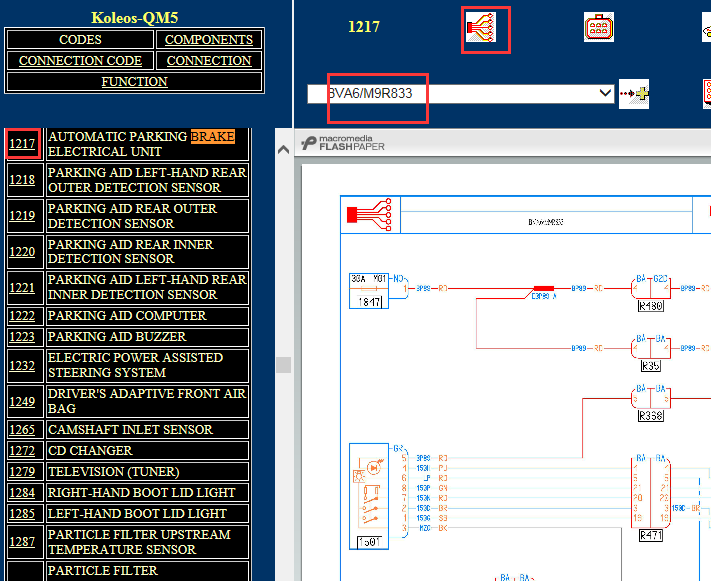
Task: Click component 1847 box in diagram
Action: [x=369, y=291]
